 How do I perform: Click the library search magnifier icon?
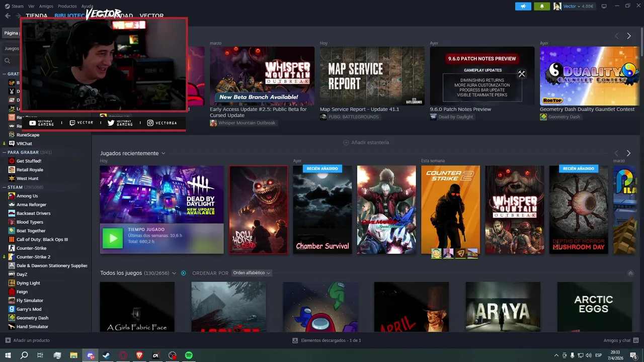8,60
